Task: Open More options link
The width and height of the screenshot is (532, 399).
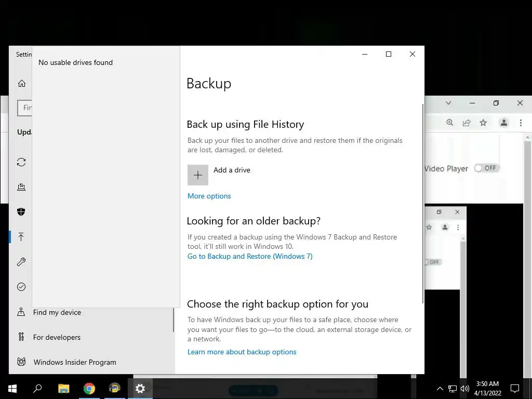Action: click(209, 196)
